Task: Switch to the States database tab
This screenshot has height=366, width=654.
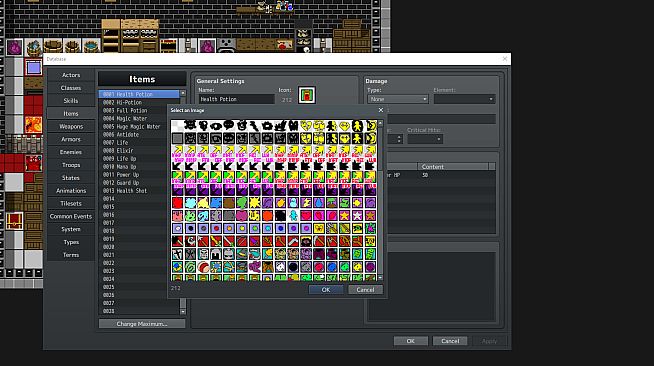Action: click(x=71, y=178)
